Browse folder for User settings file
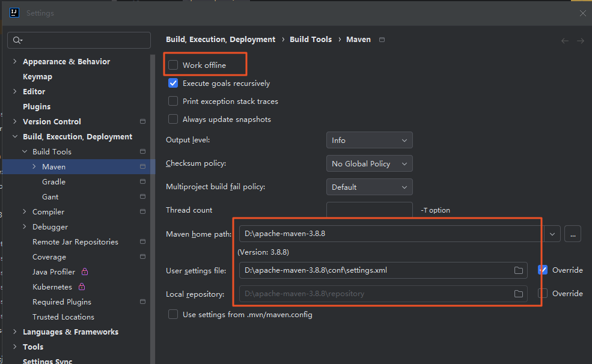The width and height of the screenshot is (592, 364). click(x=519, y=270)
